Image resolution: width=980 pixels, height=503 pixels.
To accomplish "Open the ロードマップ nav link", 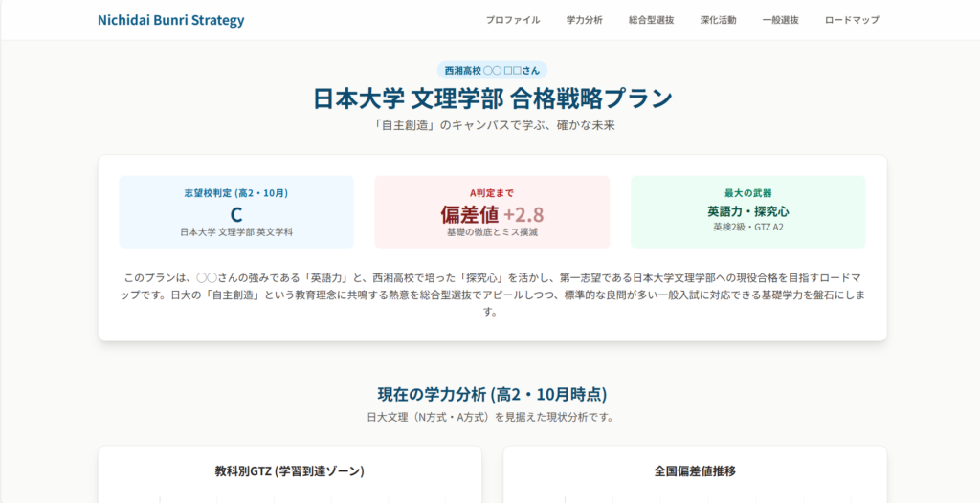I will (x=851, y=20).
